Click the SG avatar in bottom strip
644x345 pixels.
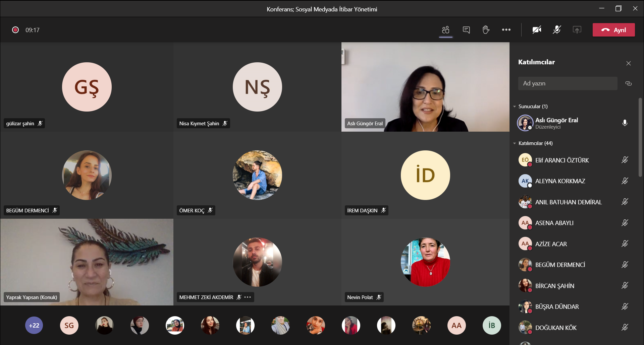[x=69, y=325]
